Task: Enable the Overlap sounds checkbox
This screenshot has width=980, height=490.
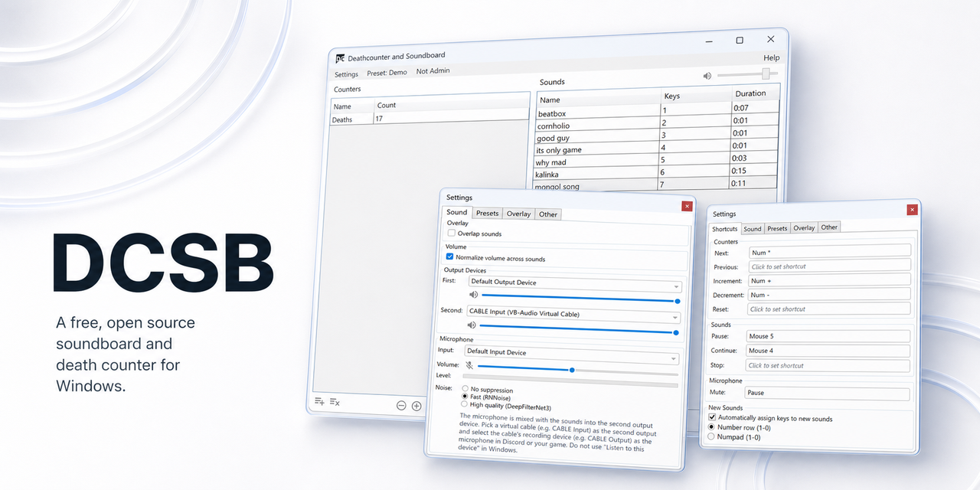Action: pyautogui.click(x=452, y=233)
